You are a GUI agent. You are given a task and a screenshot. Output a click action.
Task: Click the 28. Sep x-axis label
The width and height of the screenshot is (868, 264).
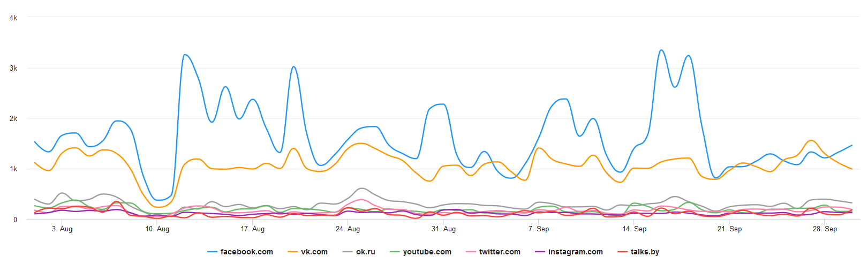[x=825, y=229]
